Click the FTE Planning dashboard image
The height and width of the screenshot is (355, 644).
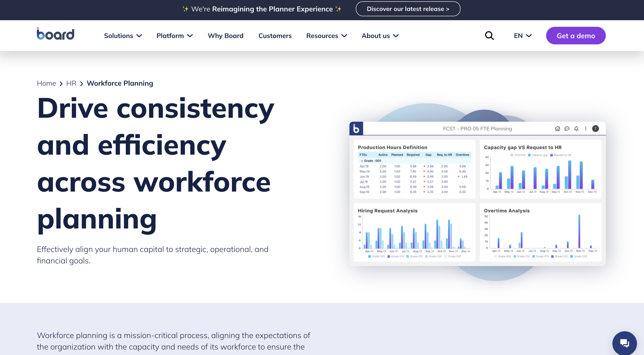(477, 194)
